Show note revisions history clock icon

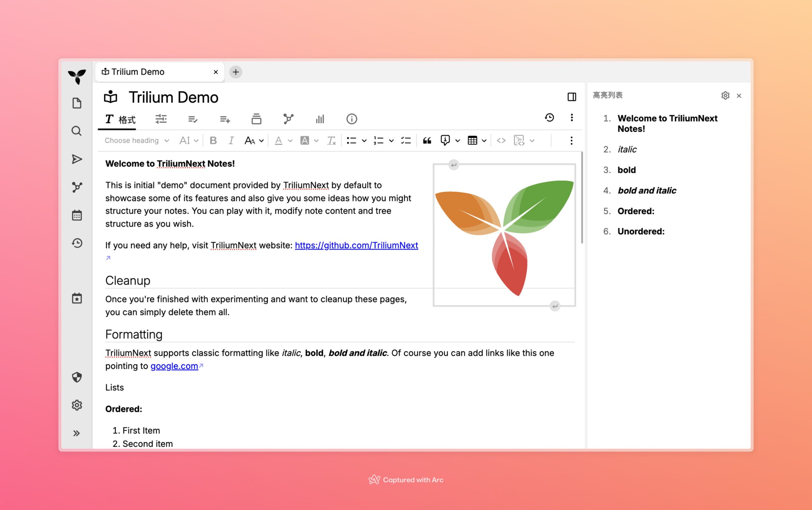(549, 117)
